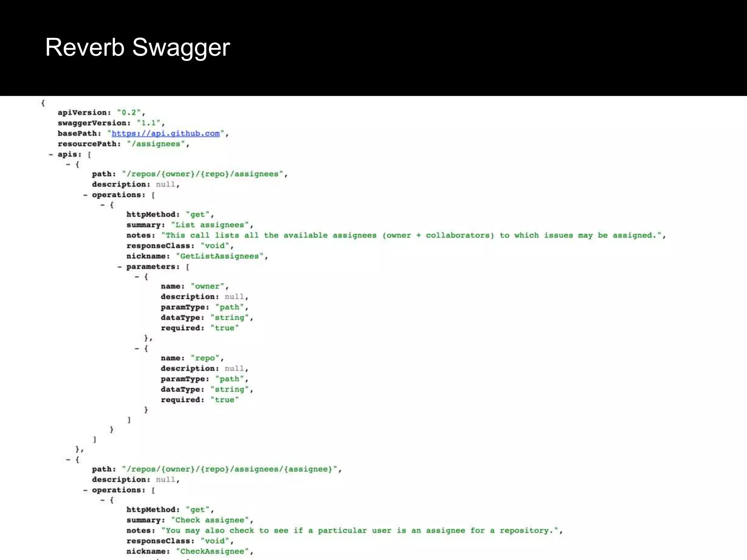Image resolution: width=747 pixels, height=560 pixels.
Task: Collapse operations array under the /repos/{owner}/{repo}/assignees path
Action: pos(85,195)
